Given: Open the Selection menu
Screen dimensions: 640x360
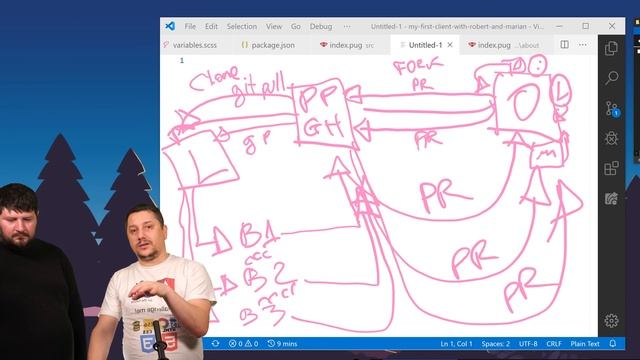Looking at the screenshot, I should click(242, 26).
